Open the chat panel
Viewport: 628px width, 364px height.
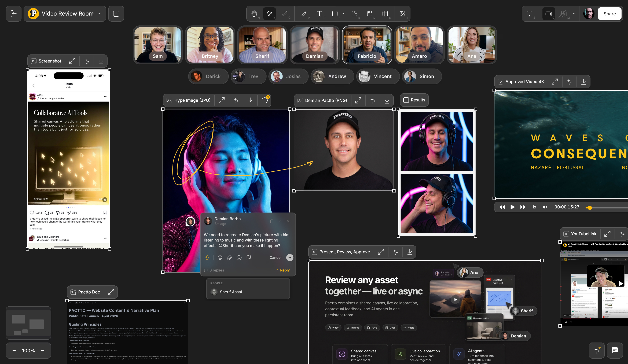click(x=615, y=350)
